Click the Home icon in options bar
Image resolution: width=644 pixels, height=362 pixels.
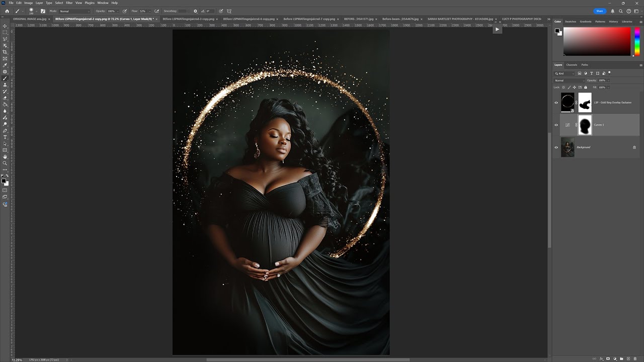(7, 11)
